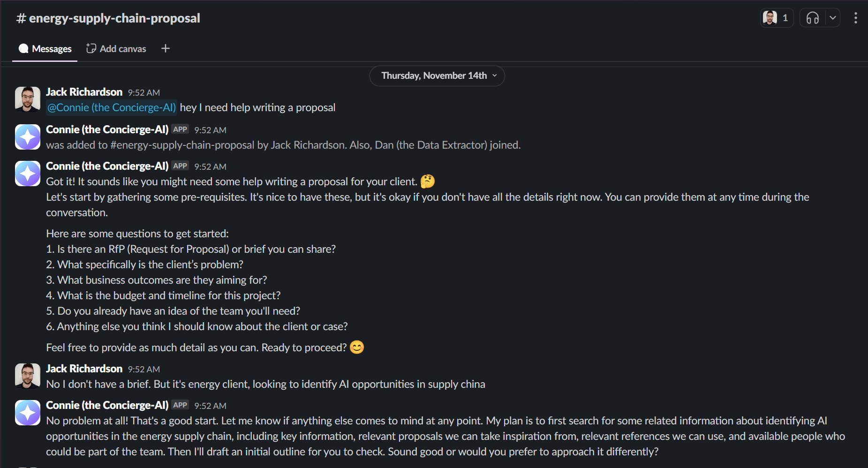
Task: Click the @Connie (the Concierge-AI) mention
Action: pyautogui.click(x=112, y=108)
